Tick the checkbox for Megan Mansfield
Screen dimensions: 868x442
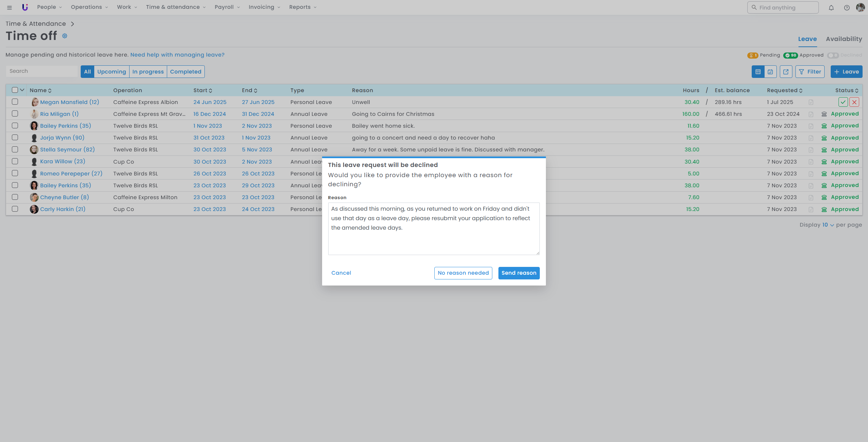pos(15,102)
